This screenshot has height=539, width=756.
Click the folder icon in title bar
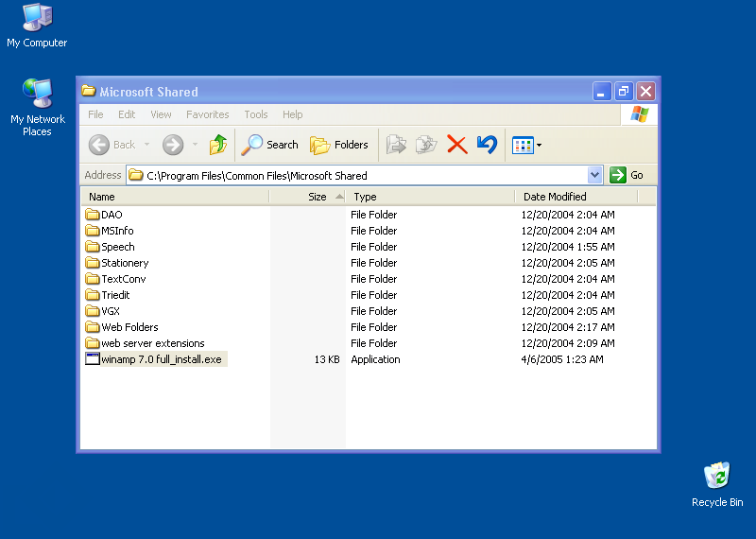(x=88, y=91)
